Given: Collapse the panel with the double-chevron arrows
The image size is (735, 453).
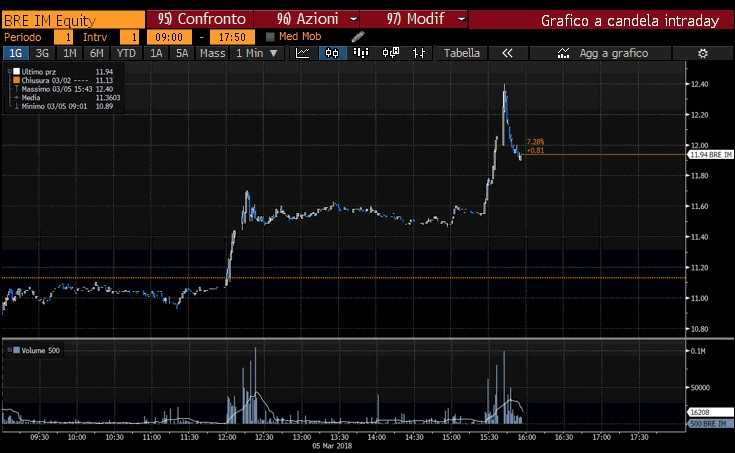Looking at the screenshot, I should click(x=507, y=53).
